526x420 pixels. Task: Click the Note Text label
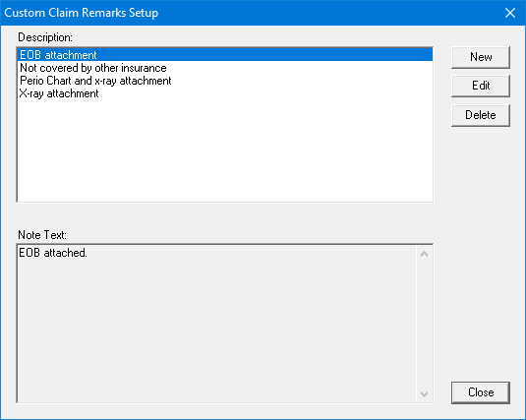click(x=42, y=235)
